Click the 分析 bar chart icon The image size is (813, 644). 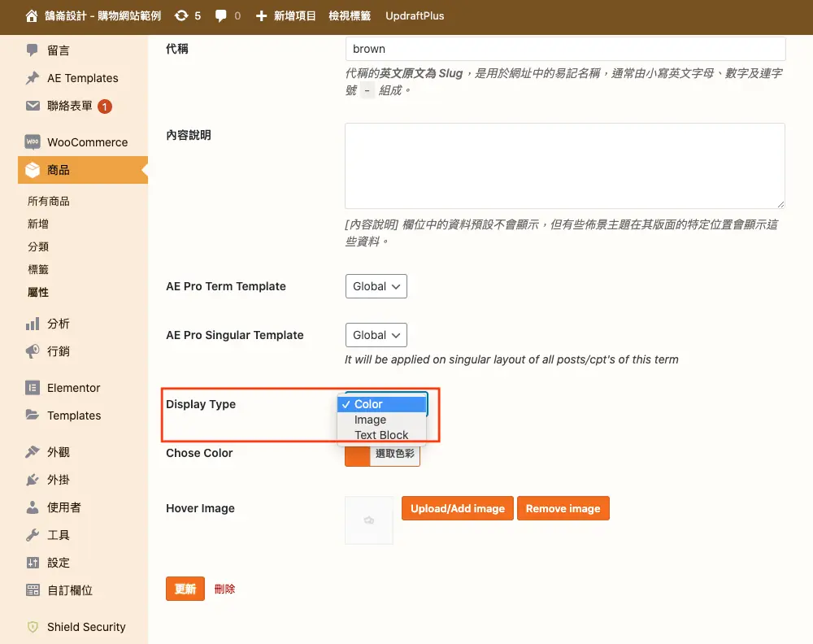(x=33, y=324)
